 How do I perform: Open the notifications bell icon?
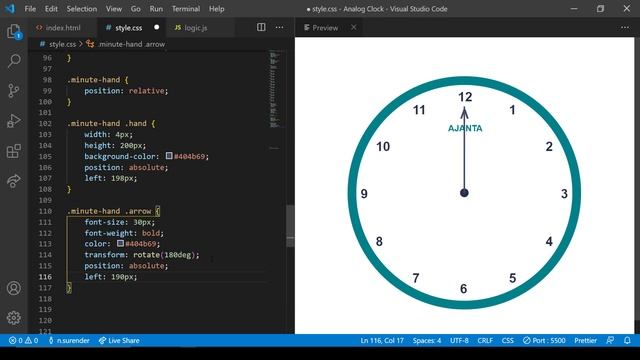(x=627, y=340)
